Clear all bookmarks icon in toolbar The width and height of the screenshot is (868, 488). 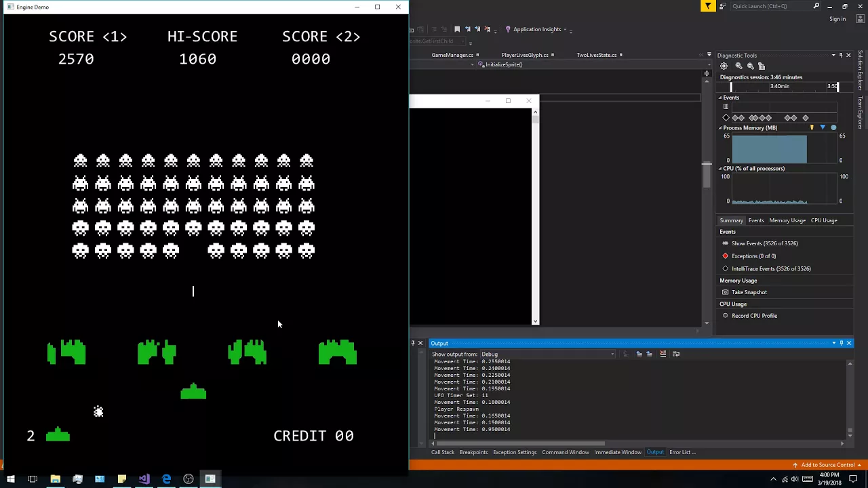pos(488,29)
